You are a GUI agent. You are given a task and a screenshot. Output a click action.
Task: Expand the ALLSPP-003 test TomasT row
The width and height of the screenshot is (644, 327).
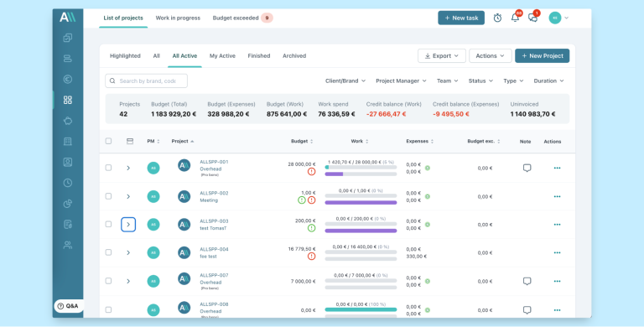(128, 225)
